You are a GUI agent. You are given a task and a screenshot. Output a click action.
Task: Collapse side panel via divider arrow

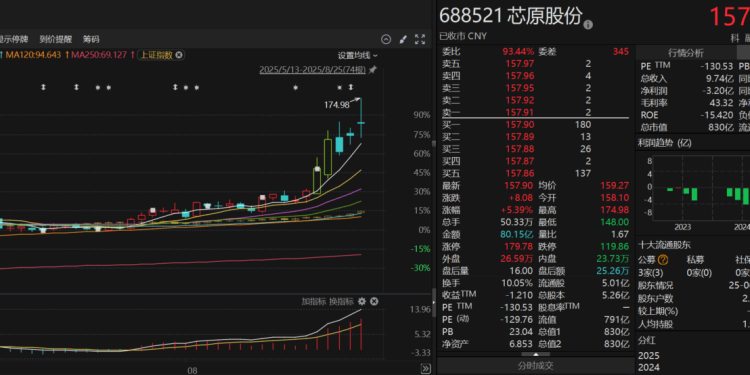pyautogui.click(x=433, y=302)
